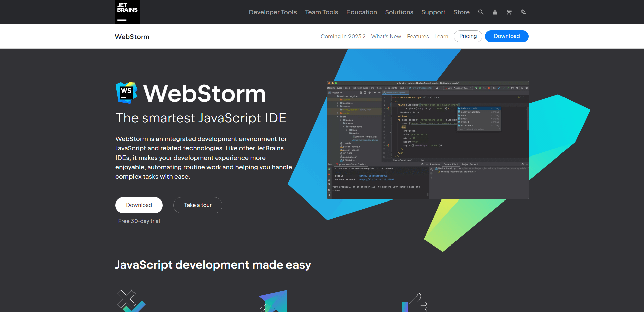Switch to the Project Errors tab
This screenshot has width=644, height=312.
469,164
